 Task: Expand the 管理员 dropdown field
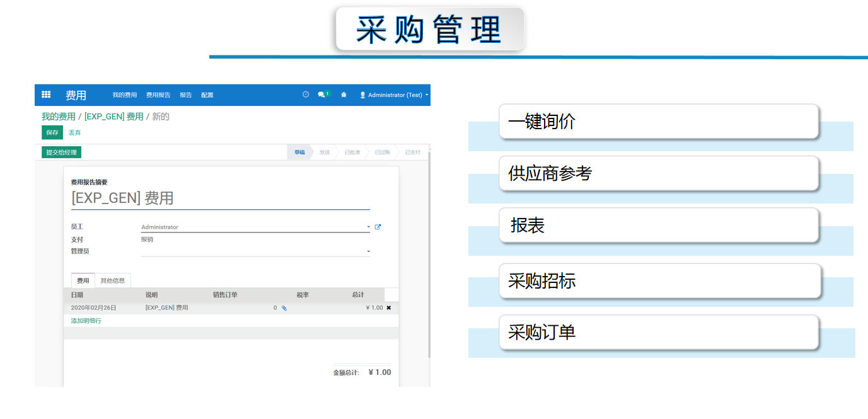368,251
